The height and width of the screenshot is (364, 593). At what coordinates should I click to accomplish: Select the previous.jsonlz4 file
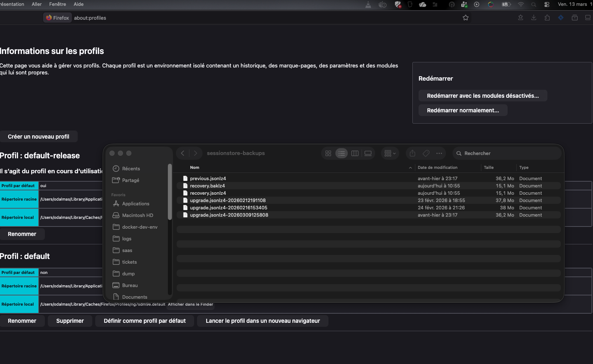(x=369, y=178)
